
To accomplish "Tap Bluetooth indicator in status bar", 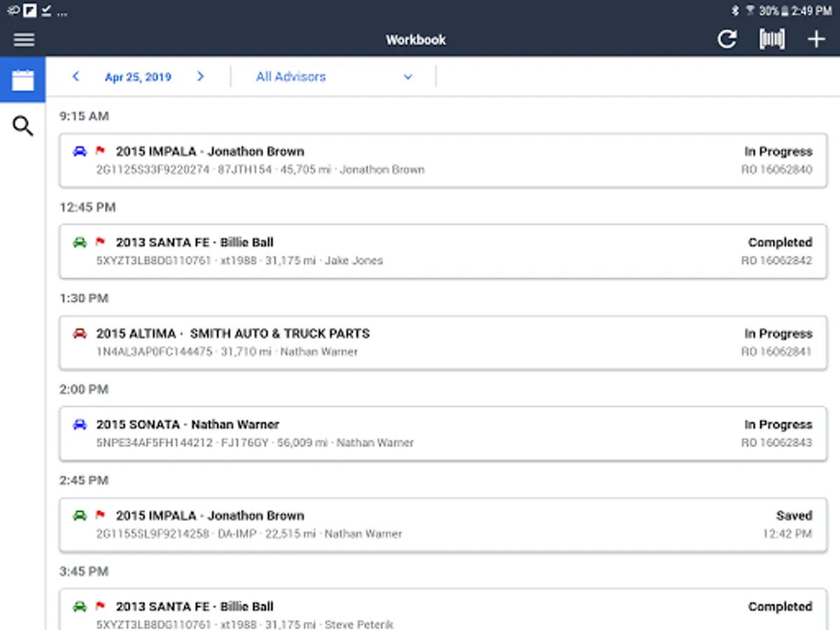I will pos(735,10).
